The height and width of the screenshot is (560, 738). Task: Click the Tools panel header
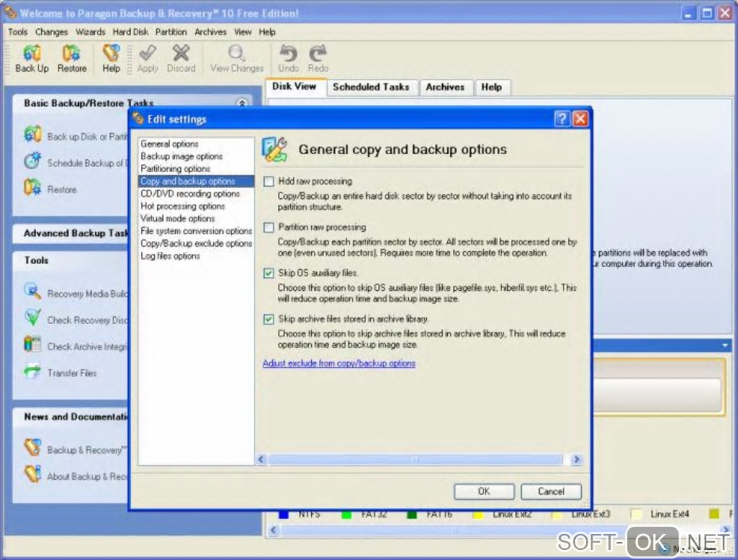coord(71,260)
